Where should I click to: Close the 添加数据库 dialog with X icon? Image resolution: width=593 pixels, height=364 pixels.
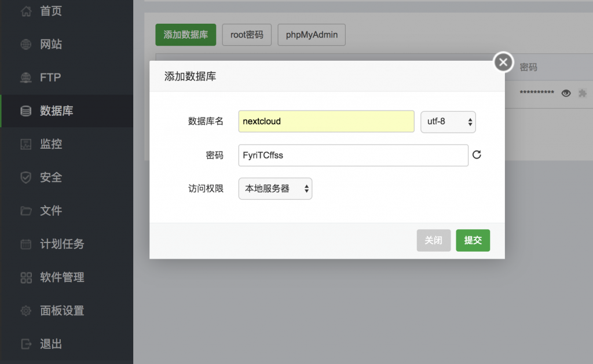503,62
